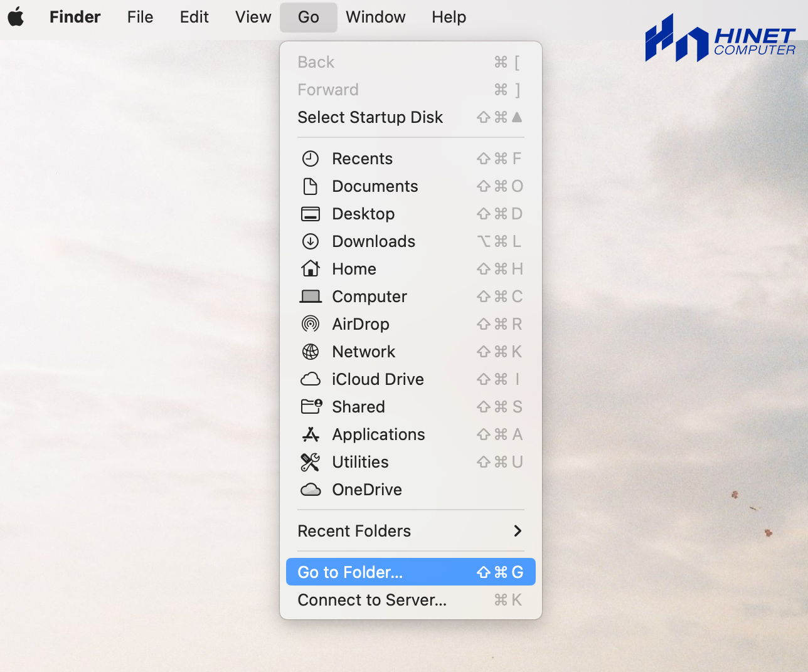Open the File menu

140,17
